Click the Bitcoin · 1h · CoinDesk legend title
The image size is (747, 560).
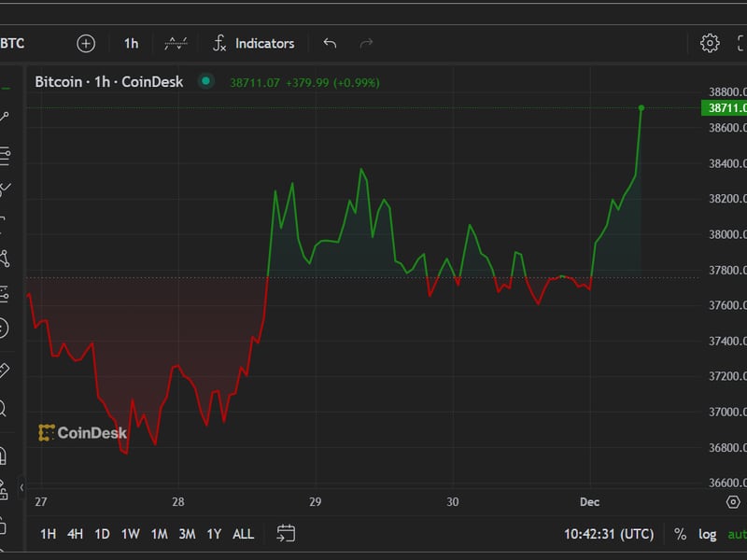pyautogui.click(x=109, y=82)
